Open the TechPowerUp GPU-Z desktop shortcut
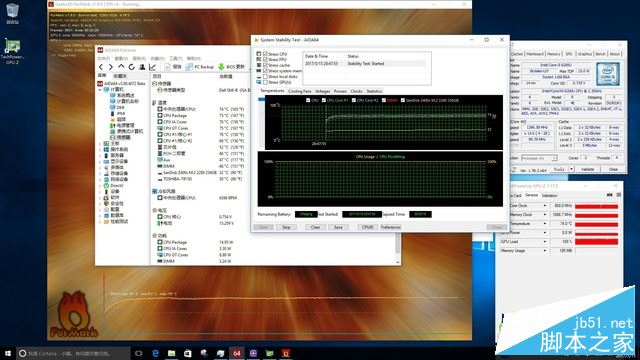 click(x=12, y=51)
